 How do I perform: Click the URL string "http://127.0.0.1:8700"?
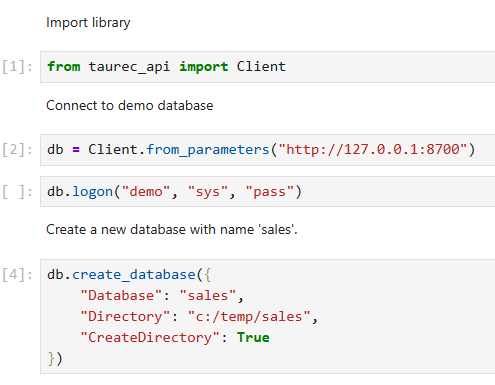373,149
